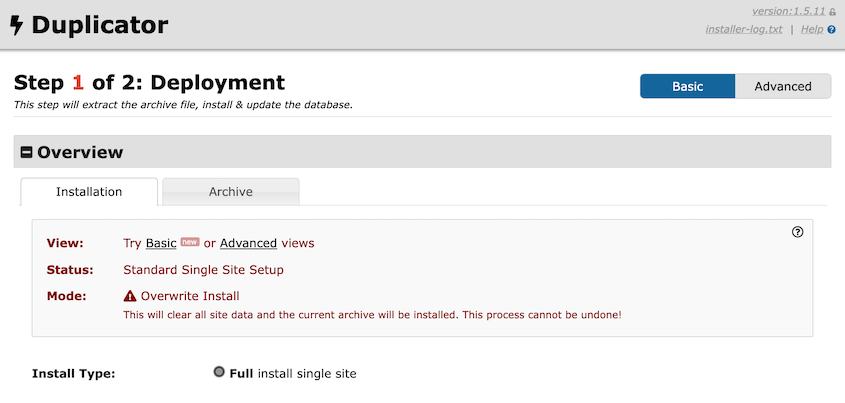Click the 'This process cannot be undone!' warning text
The width and height of the screenshot is (845, 403).
point(542,315)
